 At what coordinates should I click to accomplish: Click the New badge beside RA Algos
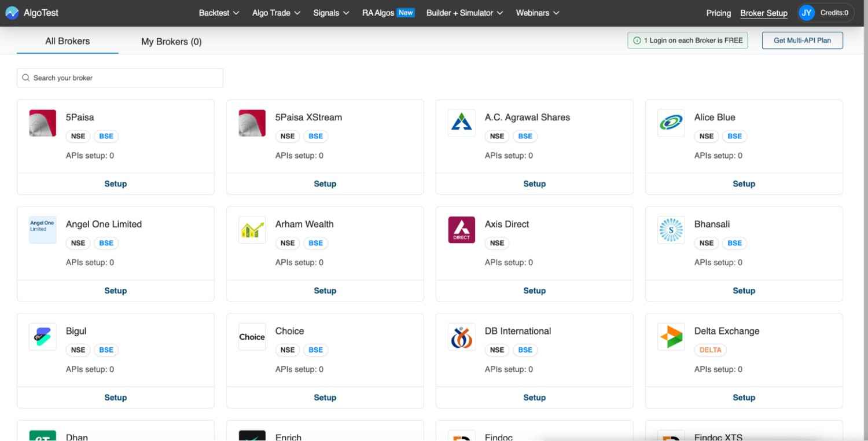pos(406,13)
